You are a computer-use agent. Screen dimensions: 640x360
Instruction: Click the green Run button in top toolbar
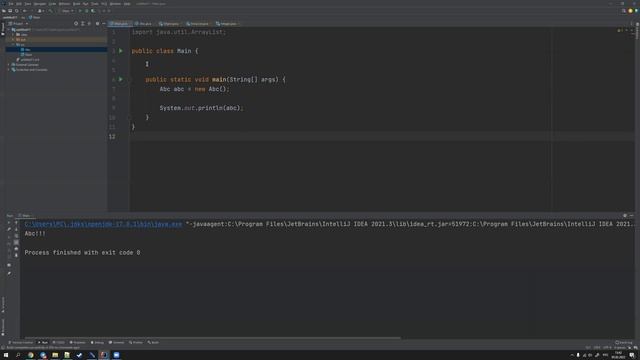click(x=80, y=11)
